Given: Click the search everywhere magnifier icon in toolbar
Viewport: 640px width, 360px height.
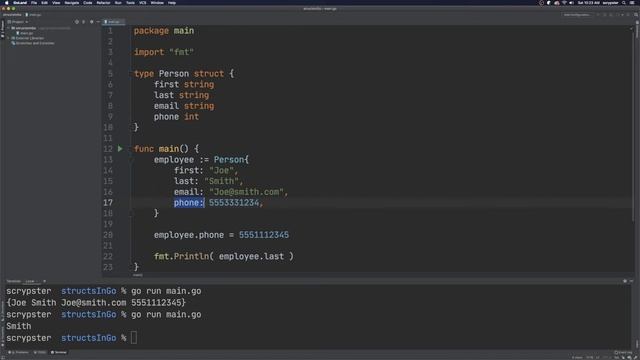Looking at the screenshot, I should 636,15.
